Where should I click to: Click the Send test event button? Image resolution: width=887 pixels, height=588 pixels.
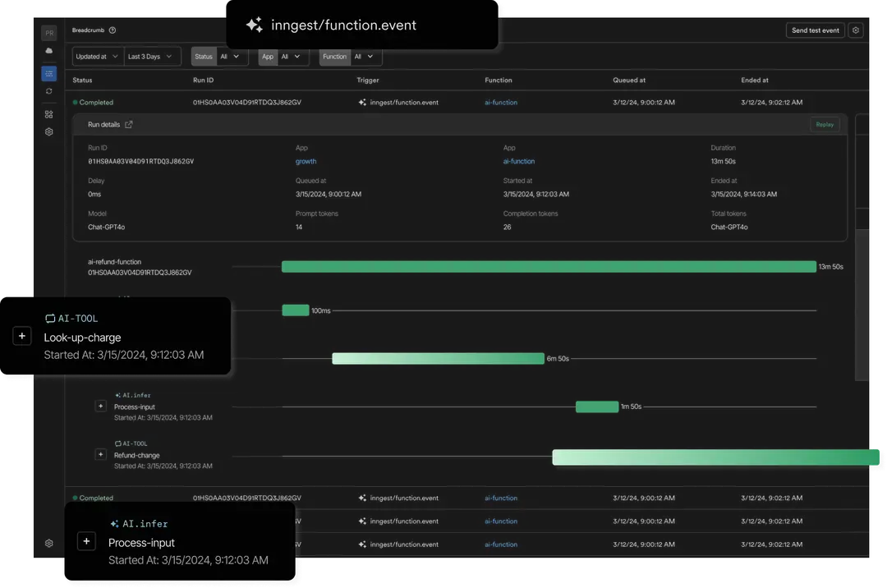(x=815, y=30)
